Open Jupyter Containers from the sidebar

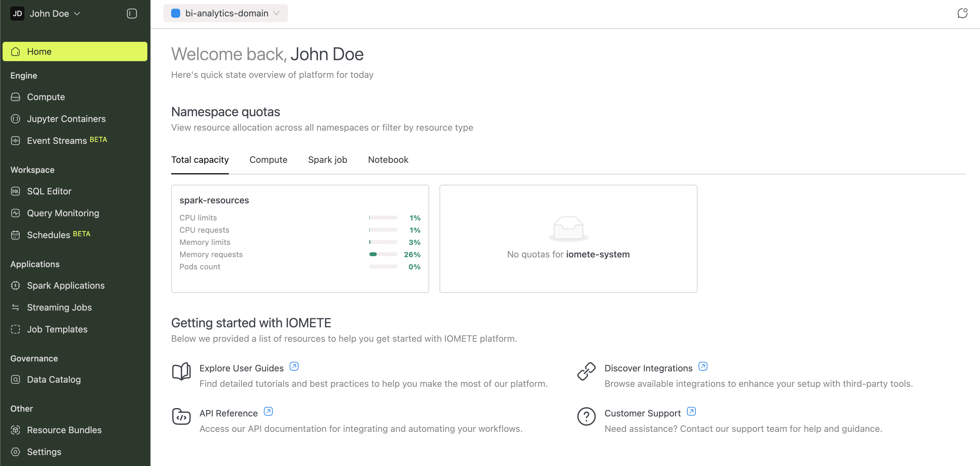coord(66,119)
